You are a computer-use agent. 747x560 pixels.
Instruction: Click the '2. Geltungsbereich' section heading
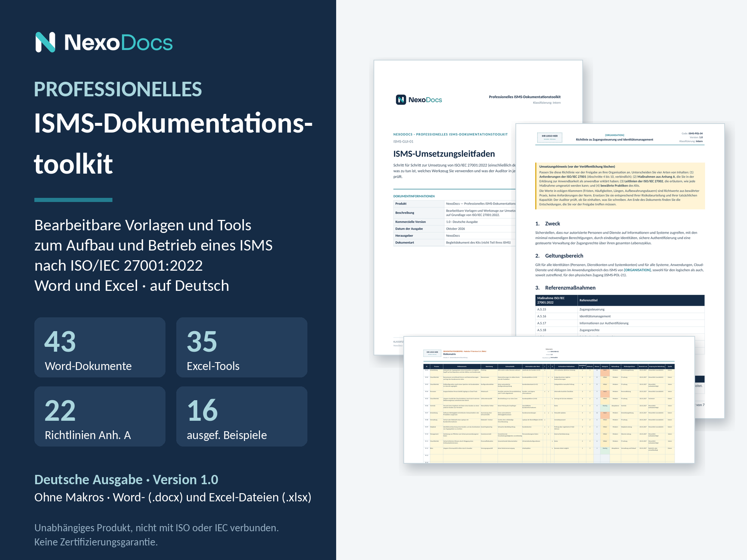pos(559,256)
